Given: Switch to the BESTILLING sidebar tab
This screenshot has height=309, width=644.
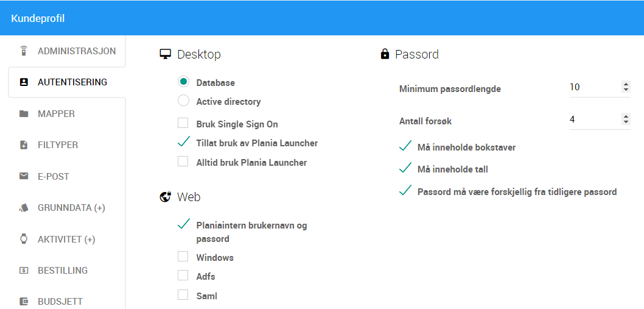Looking at the screenshot, I should point(67,271).
